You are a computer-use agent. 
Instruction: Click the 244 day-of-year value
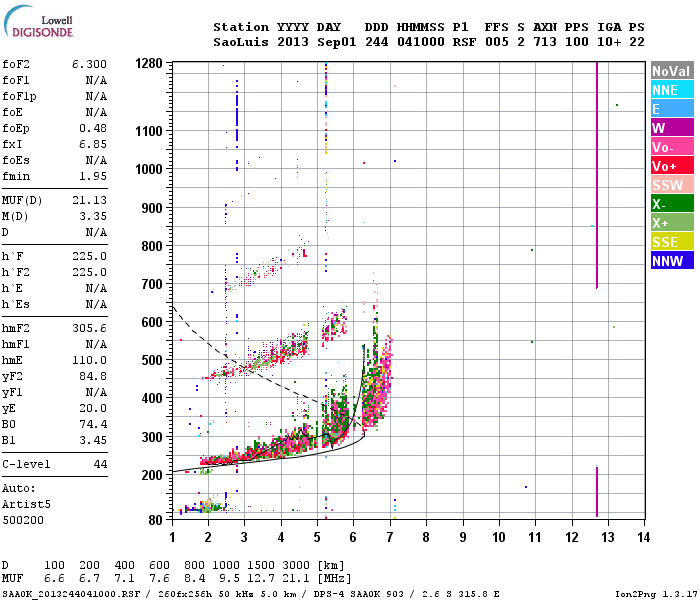pos(376,42)
